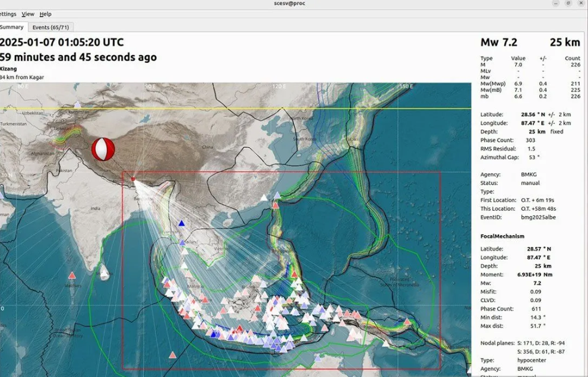Click the origin time 2025-01-07 01:05:20 UTC
Viewport: 588px width, 377px height.
pyautogui.click(x=62, y=42)
